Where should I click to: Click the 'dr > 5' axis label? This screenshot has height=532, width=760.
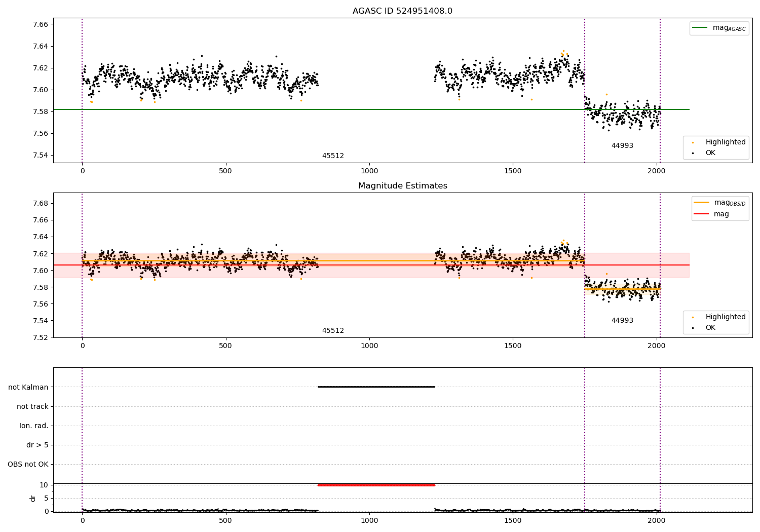37,445
